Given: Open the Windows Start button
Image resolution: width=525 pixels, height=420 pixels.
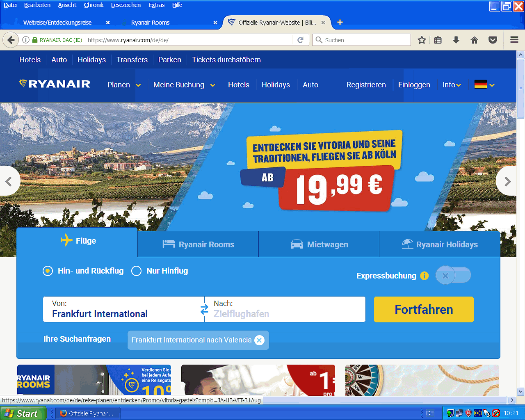Looking at the screenshot, I should click(23, 413).
